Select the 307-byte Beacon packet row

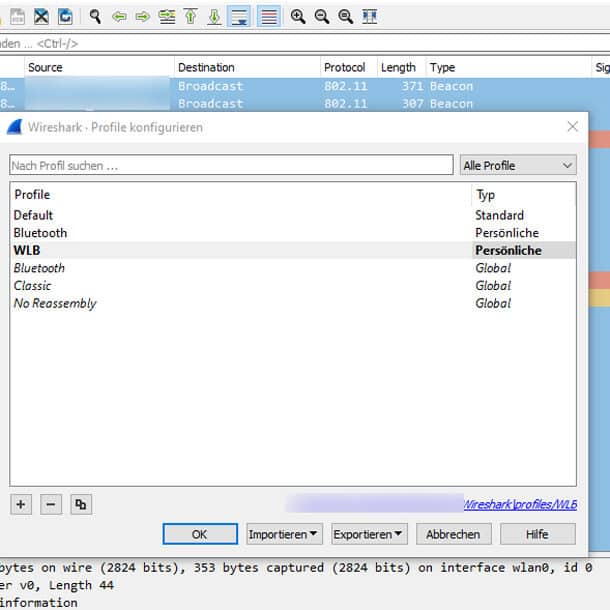305,103
